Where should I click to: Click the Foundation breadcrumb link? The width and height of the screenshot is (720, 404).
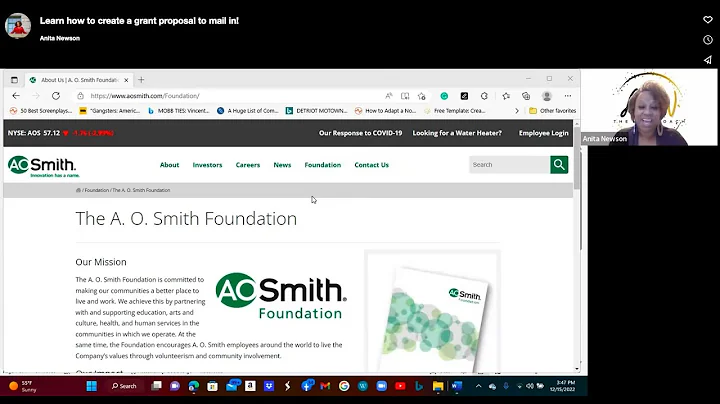coord(96,190)
